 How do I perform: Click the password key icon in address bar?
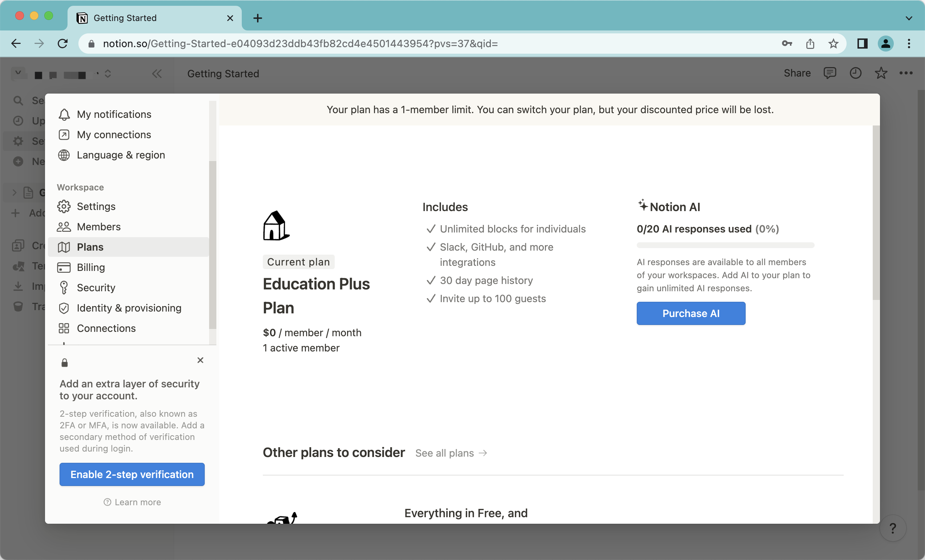787,44
